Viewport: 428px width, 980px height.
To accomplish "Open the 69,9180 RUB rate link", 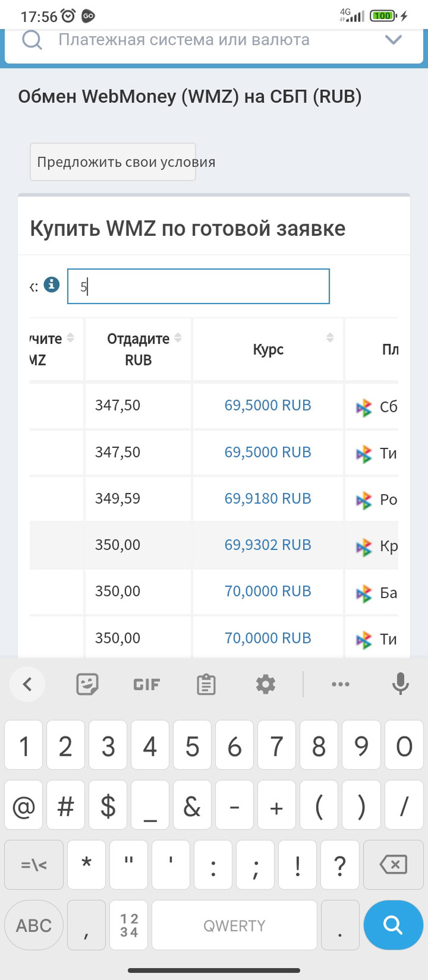I will [x=268, y=499].
